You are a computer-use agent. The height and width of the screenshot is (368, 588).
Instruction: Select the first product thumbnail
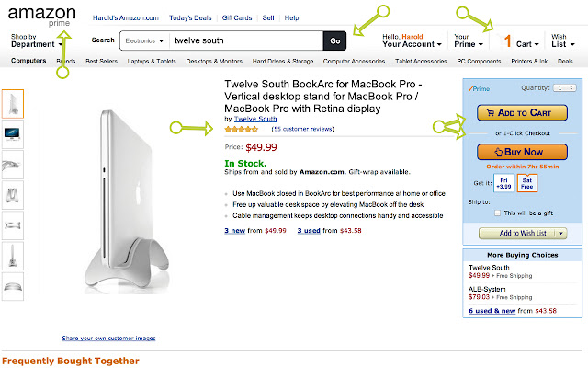click(x=14, y=104)
